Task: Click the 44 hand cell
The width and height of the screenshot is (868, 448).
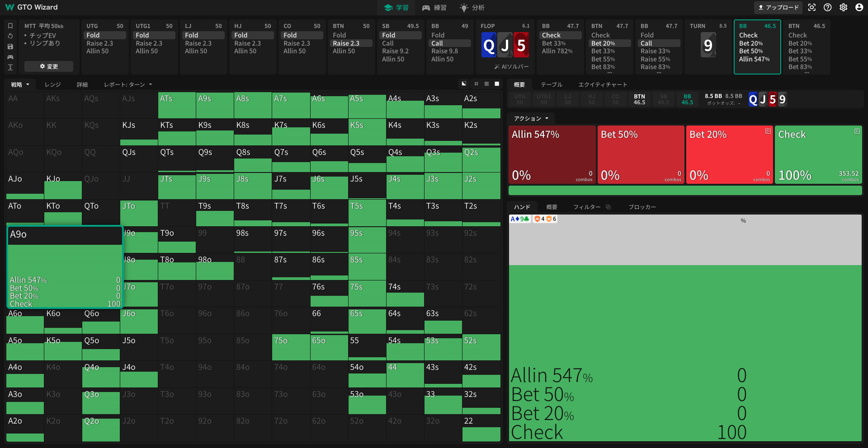Action: tap(405, 374)
